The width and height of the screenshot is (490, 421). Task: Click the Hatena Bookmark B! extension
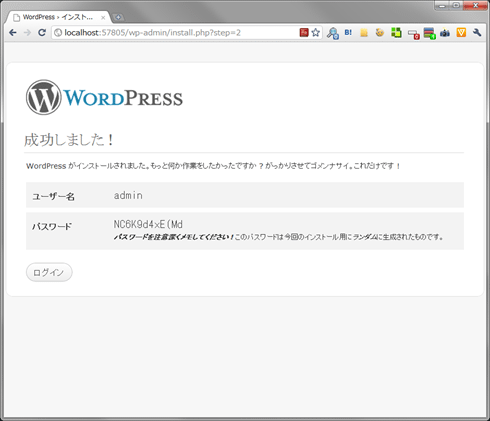pyautogui.click(x=348, y=33)
